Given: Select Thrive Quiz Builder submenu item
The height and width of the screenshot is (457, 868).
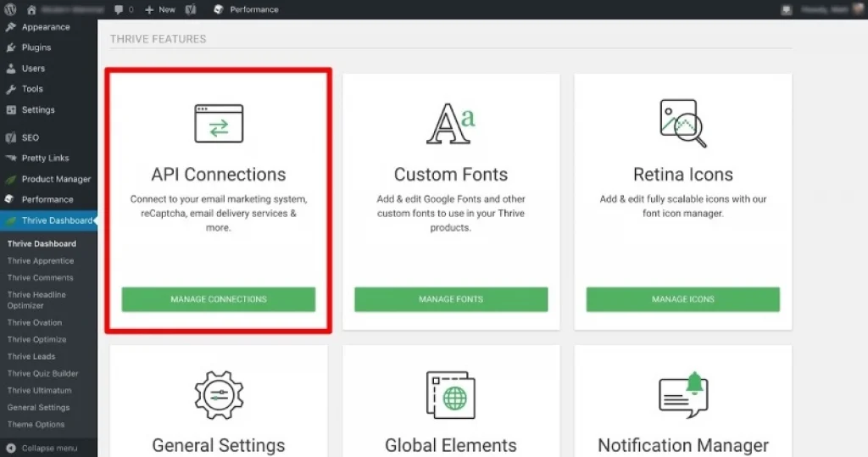Looking at the screenshot, I should [x=42, y=373].
